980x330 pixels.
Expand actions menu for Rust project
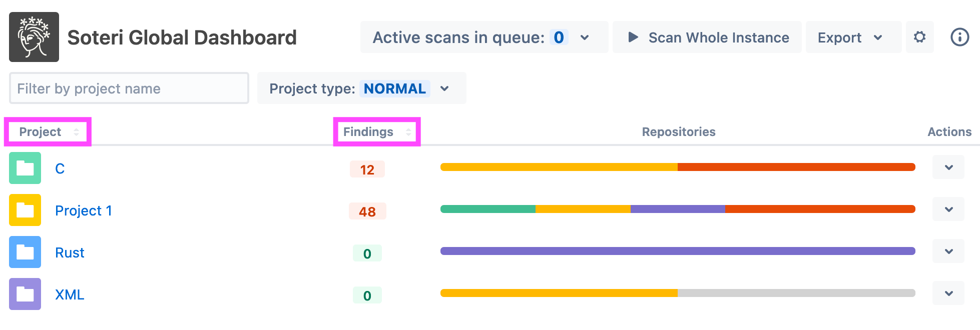pyautogui.click(x=948, y=251)
